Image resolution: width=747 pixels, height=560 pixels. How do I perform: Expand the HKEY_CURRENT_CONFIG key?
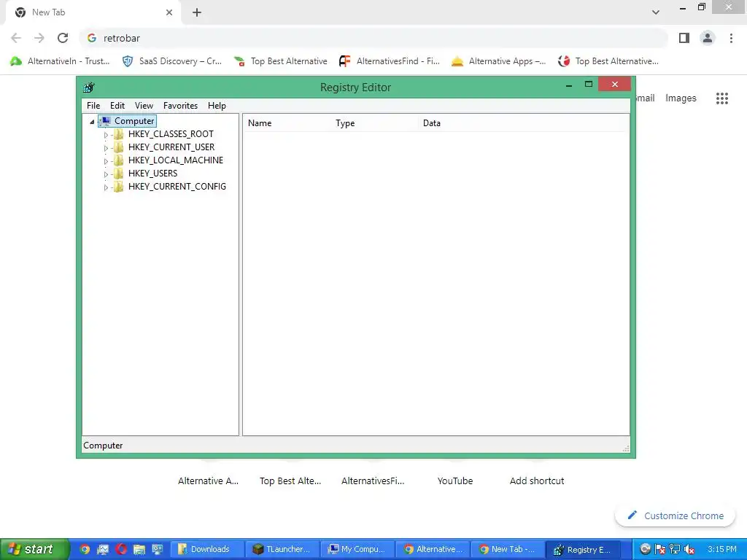pyautogui.click(x=106, y=187)
